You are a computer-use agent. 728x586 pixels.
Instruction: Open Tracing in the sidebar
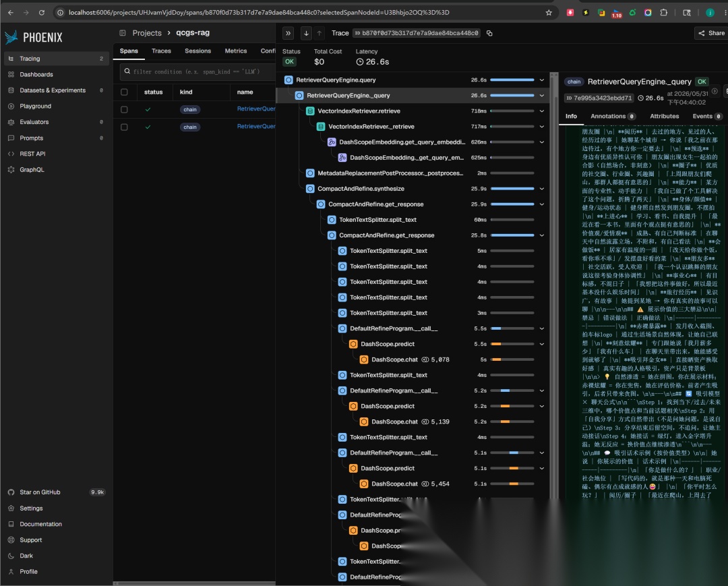56,59
